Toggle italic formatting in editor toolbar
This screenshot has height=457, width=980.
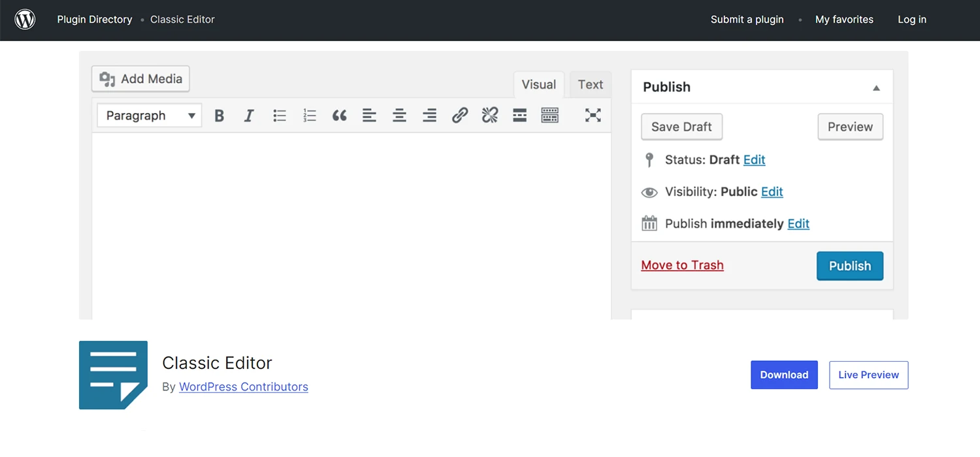tap(249, 116)
